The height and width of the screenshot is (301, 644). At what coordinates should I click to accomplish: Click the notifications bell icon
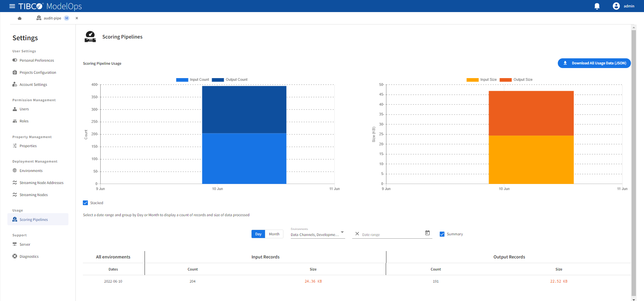coord(597,6)
